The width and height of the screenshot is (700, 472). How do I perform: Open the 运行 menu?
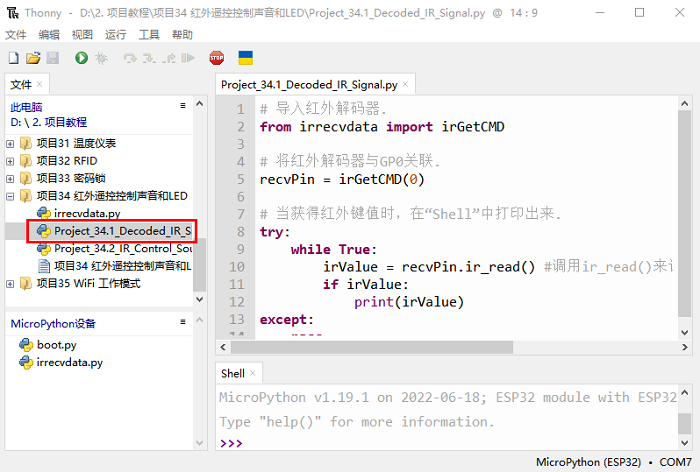pos(115,34)
